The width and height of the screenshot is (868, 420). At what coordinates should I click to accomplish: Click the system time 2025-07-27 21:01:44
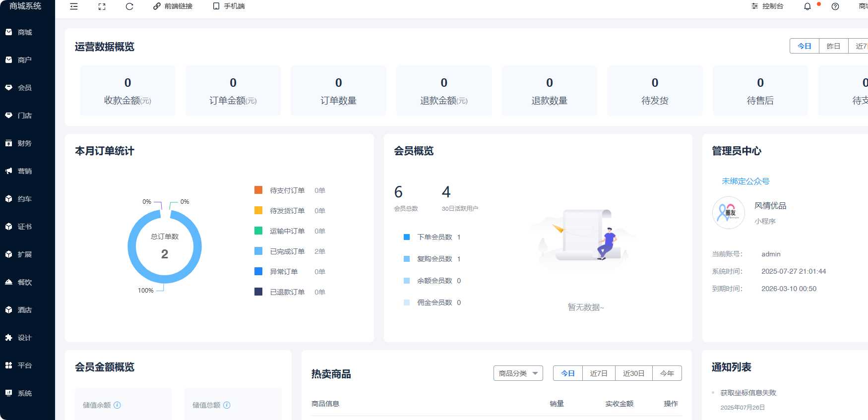click(794, 271)
